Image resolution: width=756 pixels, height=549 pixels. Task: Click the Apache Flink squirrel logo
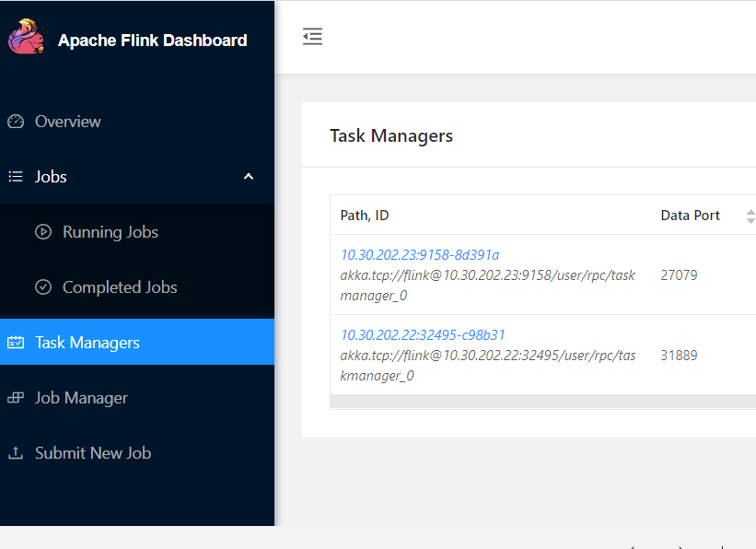point(26,37)
